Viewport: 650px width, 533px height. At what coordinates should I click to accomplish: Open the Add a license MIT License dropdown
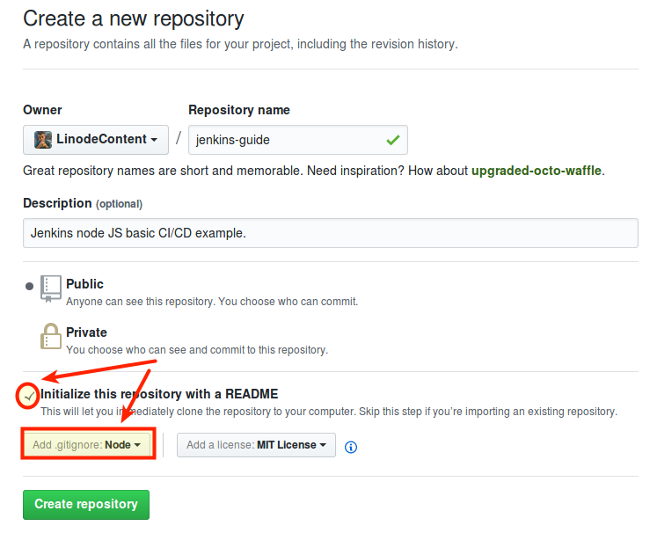click(256, 445)
